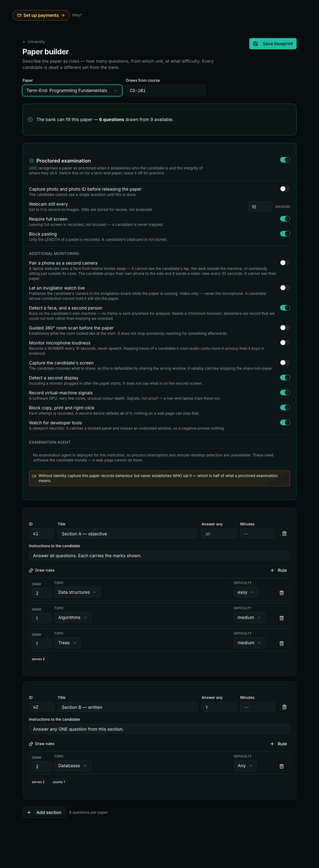
Task: Enable Guided 360° room scan
Action: (285, 328)
